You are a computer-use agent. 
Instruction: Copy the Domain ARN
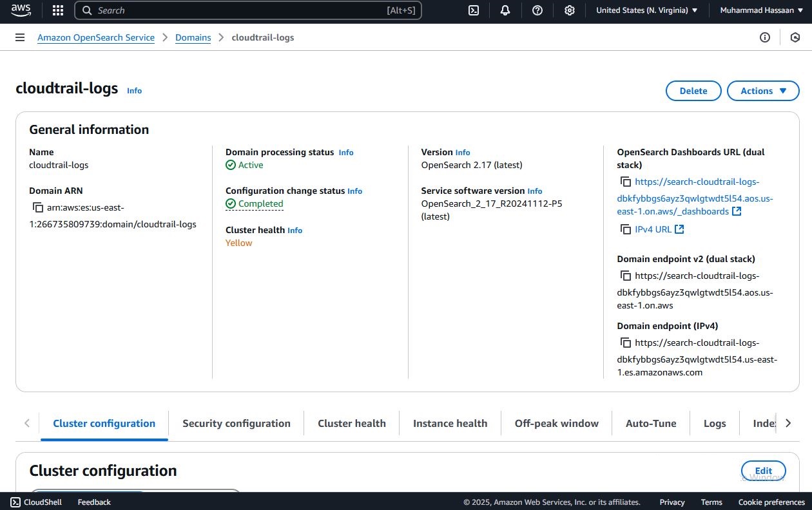[x=38, y=207]
